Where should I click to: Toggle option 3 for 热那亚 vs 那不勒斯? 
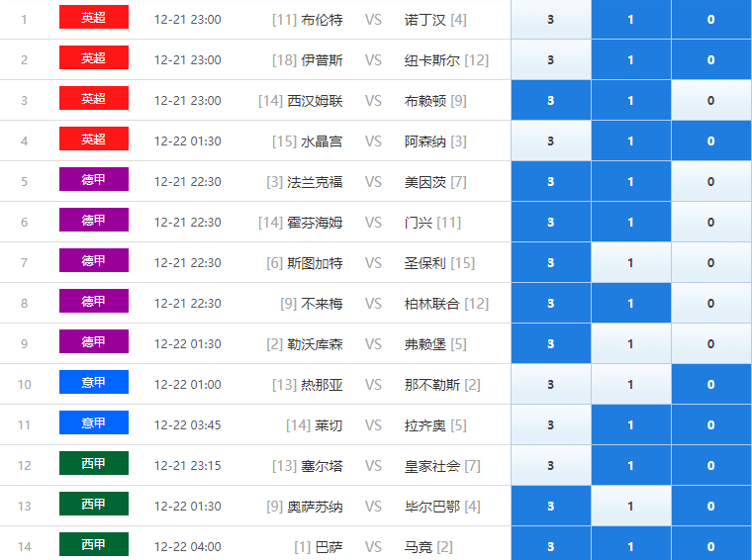point(551,384)
